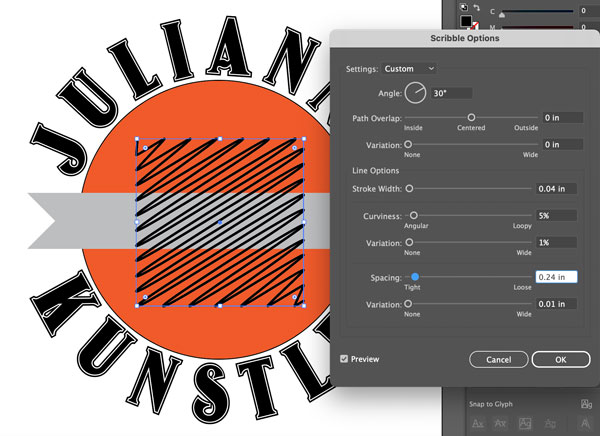600x436 pixels.
Task: Click the center point of the scribble square
Action: click(x=220, y=222)
